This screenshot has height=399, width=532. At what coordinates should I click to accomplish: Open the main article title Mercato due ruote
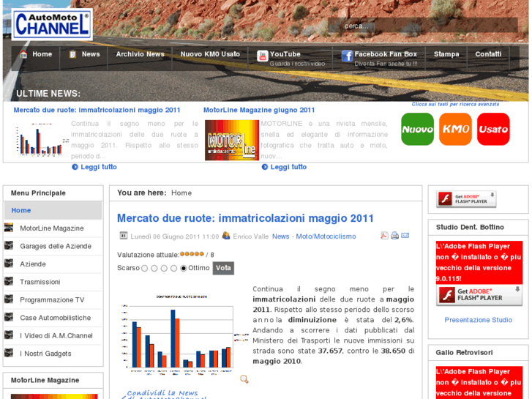coord(245,218)
